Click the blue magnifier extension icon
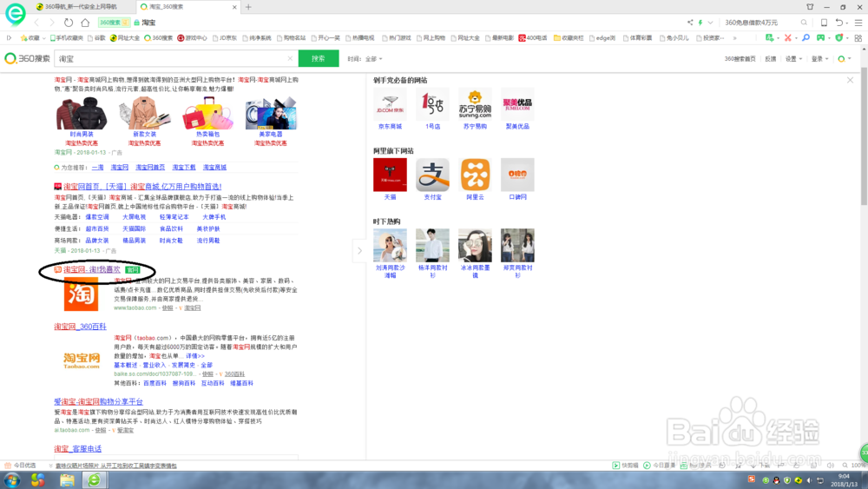 806,37
